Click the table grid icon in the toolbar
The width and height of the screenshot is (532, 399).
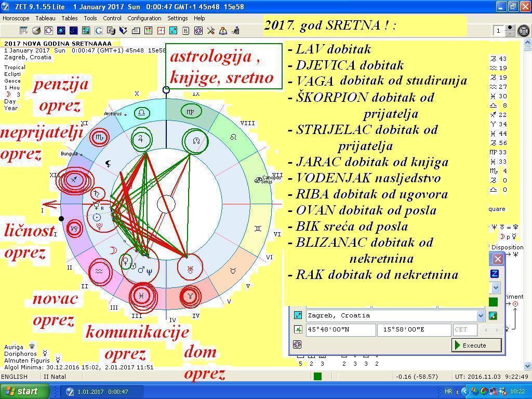tap(24, 31)
